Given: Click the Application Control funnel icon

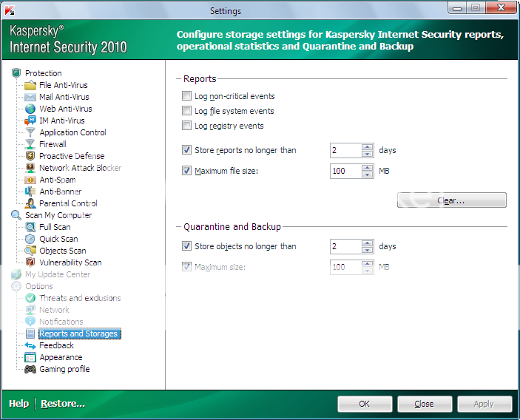Looking at the screenshot, I should tap(30, 132).
